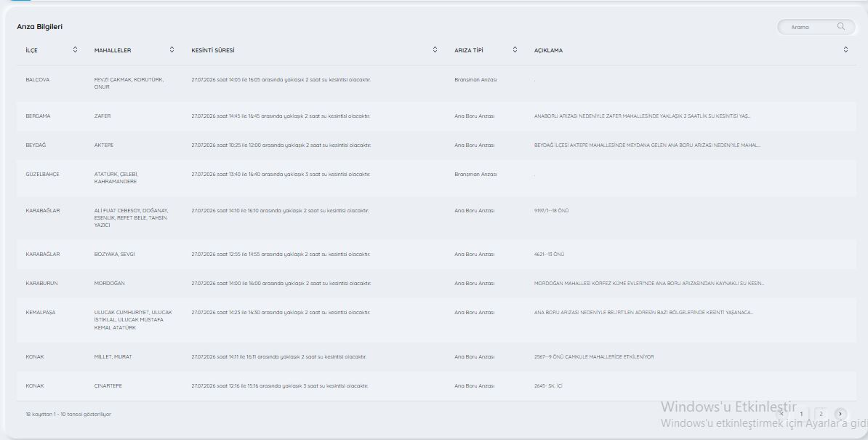Sort by ARIZA TİPİ column arrows
Image resolution: width=868 pixels, height=440 pixels.
pyautogui.click(x=515, y=49)
